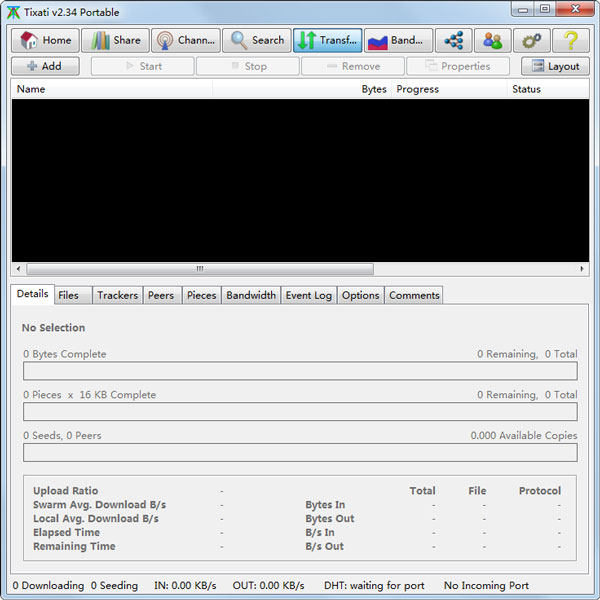Screen dimensions: 600x600
Task: Open the Home section
Action: click(45, 40)
